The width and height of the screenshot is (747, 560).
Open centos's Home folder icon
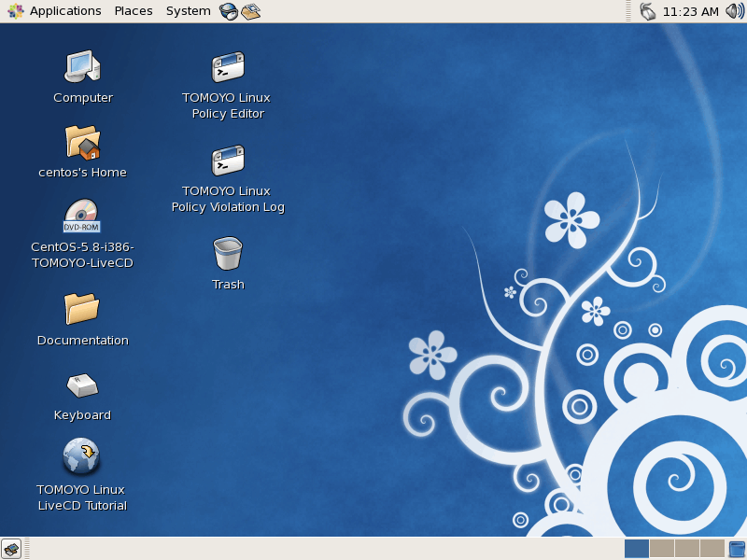coord(82,142)
